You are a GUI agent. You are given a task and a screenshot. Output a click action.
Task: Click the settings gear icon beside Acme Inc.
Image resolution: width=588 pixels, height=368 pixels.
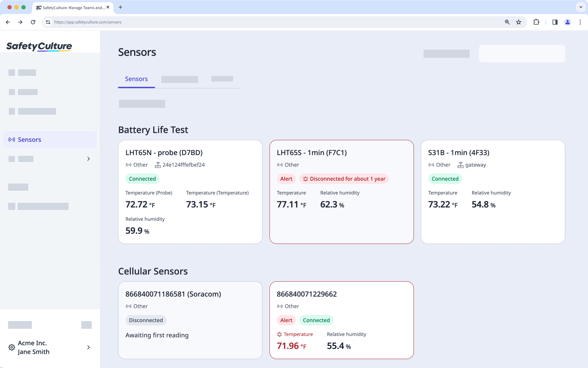coord(12,347)
